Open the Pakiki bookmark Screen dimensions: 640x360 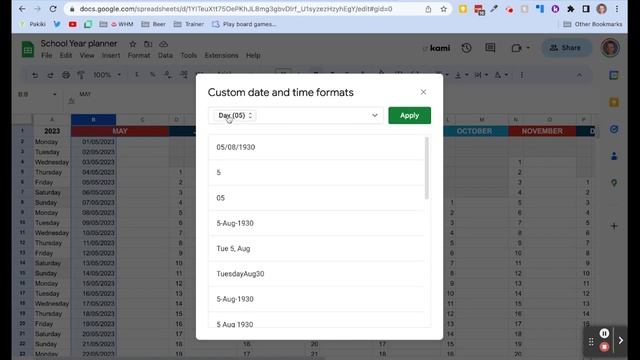click(33, 24)
